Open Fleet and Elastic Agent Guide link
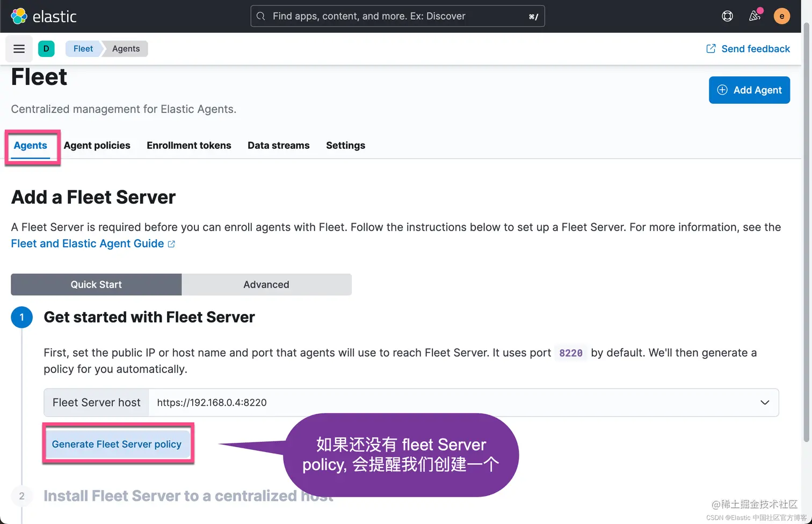812x524 pixels. pos(93,243)
